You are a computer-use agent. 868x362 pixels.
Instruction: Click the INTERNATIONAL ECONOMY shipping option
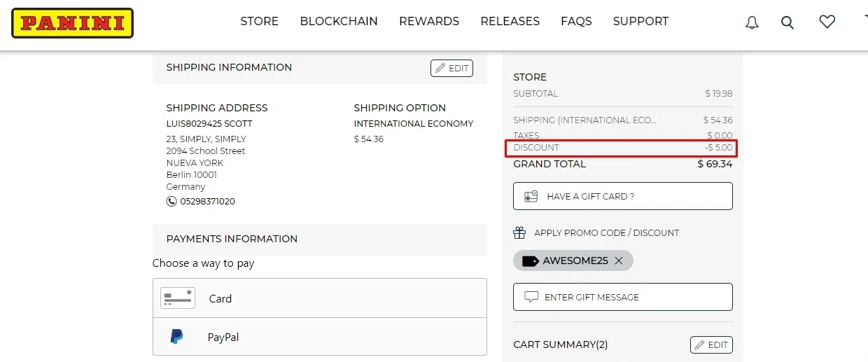tap(414, 124)
